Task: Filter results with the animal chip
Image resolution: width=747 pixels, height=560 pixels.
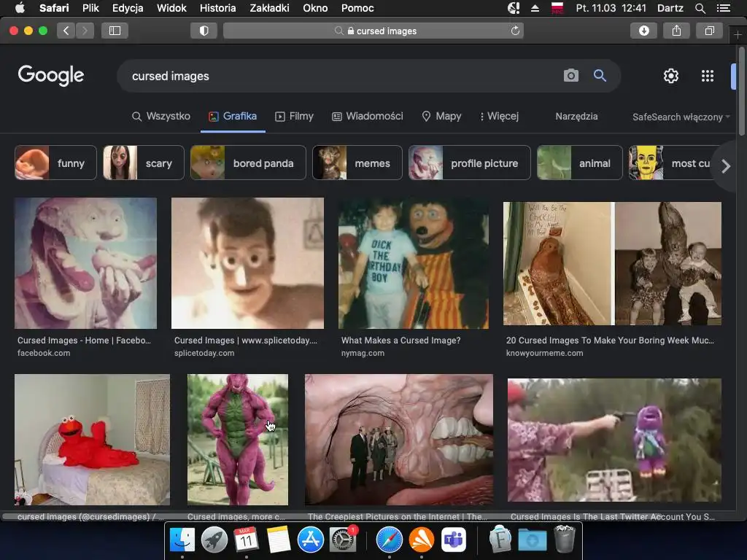Action: [x=580, y=163]
